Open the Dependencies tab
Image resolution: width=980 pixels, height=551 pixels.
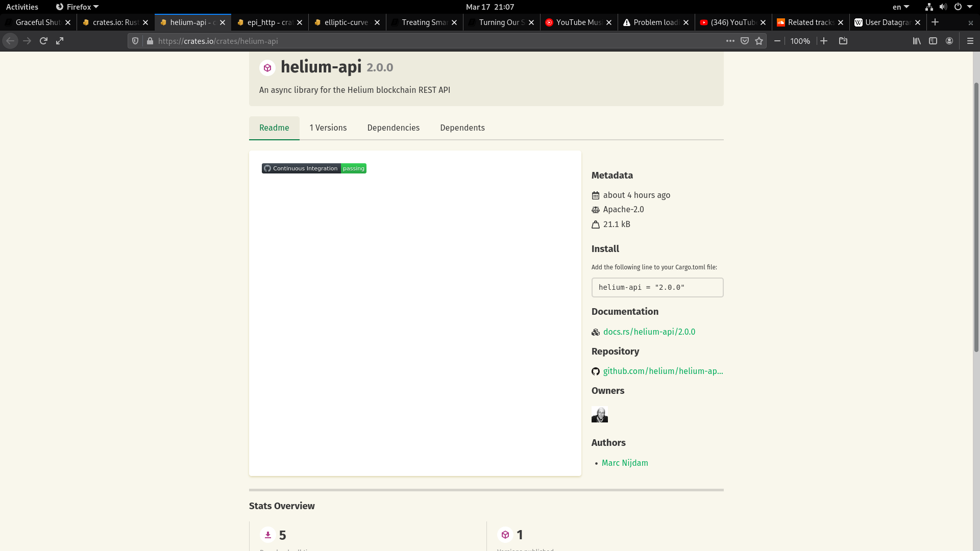coord(394,128)
